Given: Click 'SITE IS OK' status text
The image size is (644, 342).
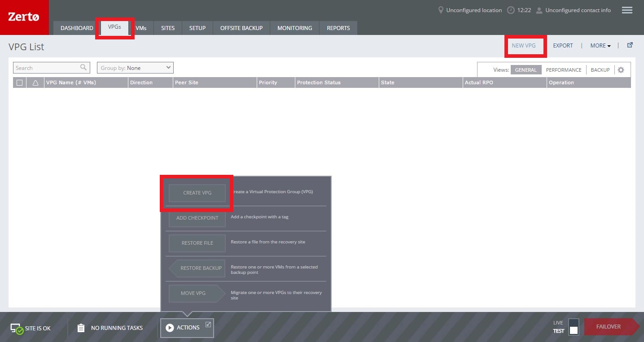Looking at the screenshot, I should pyautogui.click(x=38, y=329).
